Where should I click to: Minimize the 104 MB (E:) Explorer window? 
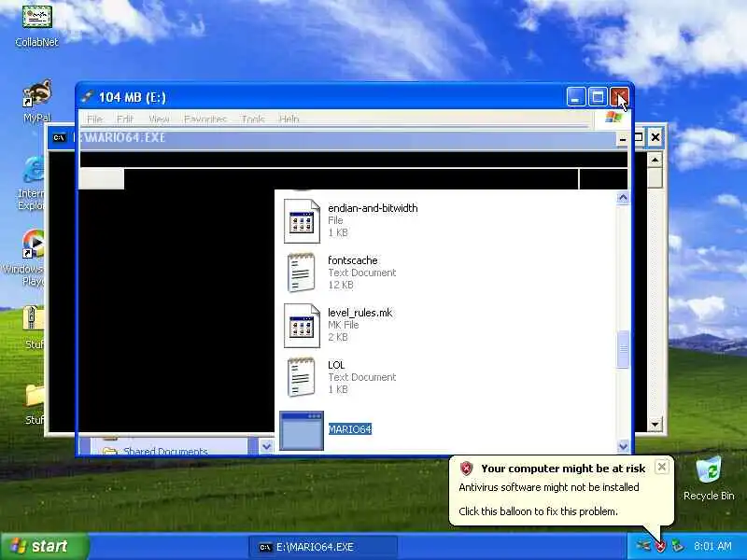tap(576, 97)
